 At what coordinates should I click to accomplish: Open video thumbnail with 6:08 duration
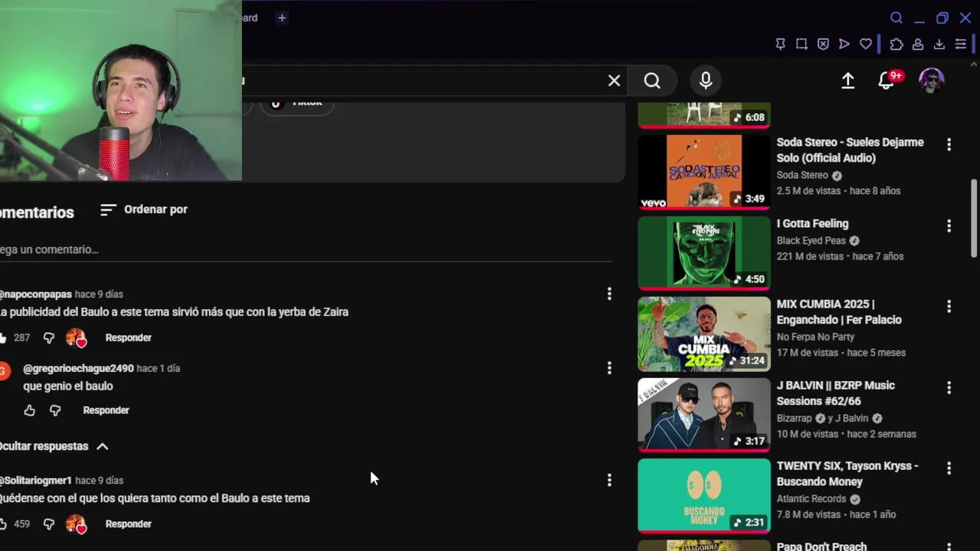point(704,116)
